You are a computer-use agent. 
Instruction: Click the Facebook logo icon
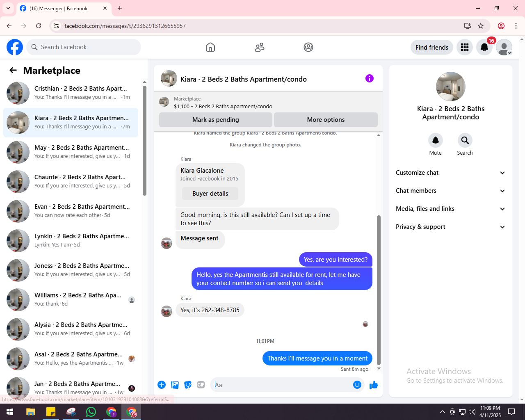tap(15, 47)
